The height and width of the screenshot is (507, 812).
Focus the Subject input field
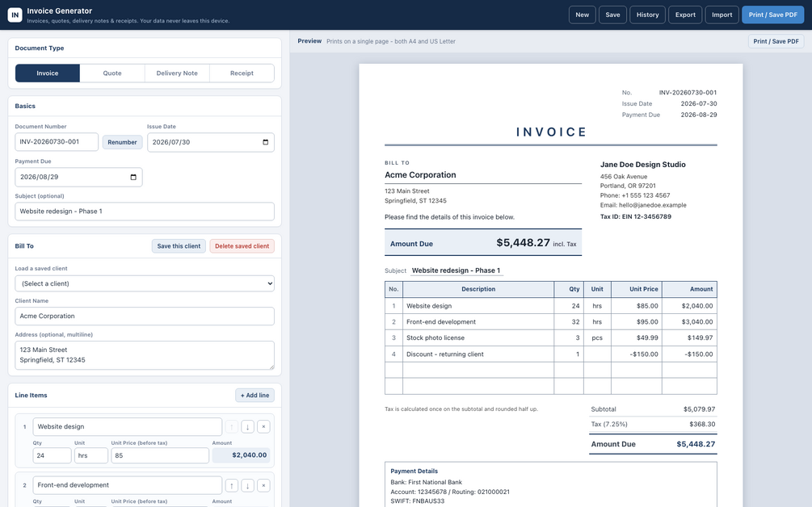[145, 211]
